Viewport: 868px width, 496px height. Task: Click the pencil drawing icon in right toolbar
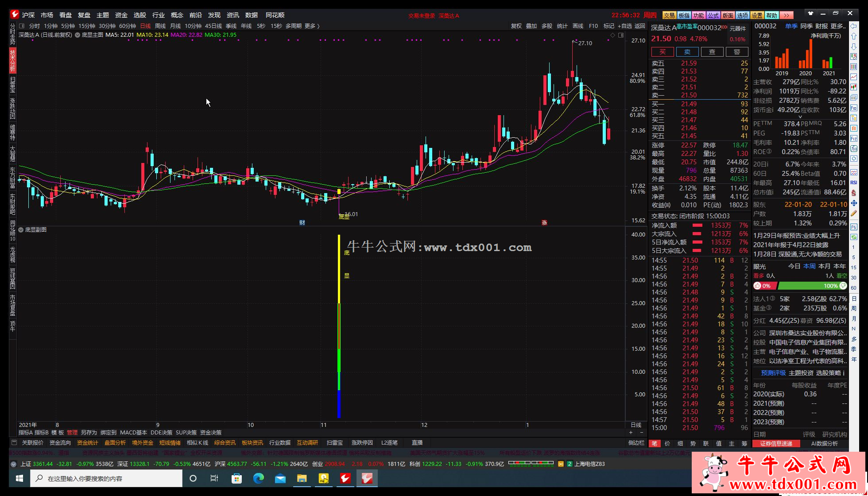[854, 213]
